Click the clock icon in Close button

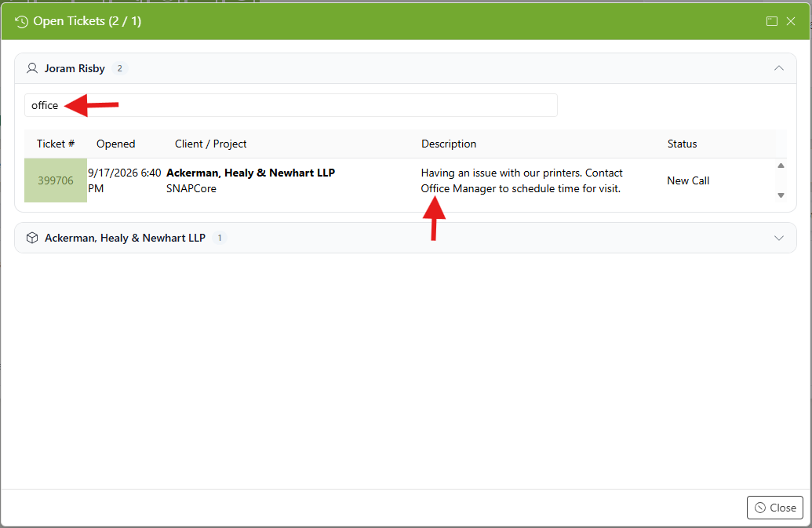pyautogui.click(x=760, y=508)
